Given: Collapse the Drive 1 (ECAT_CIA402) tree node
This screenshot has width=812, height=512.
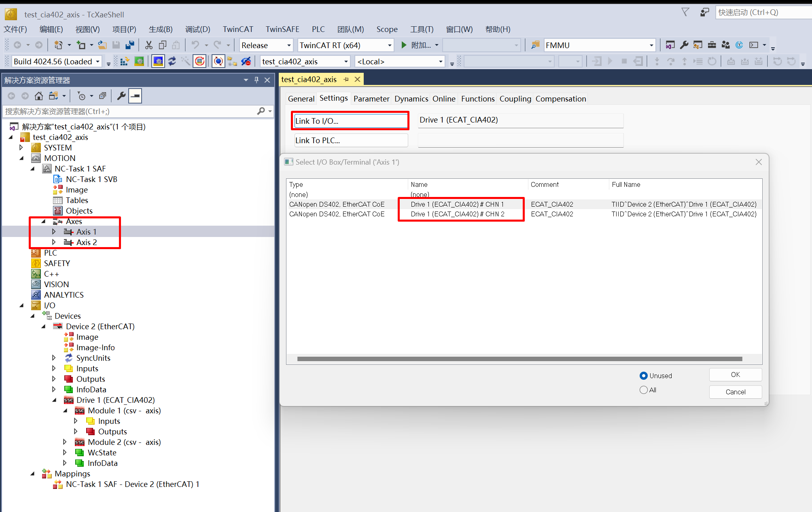Looking at the screenshot, I should coord(54,400).
